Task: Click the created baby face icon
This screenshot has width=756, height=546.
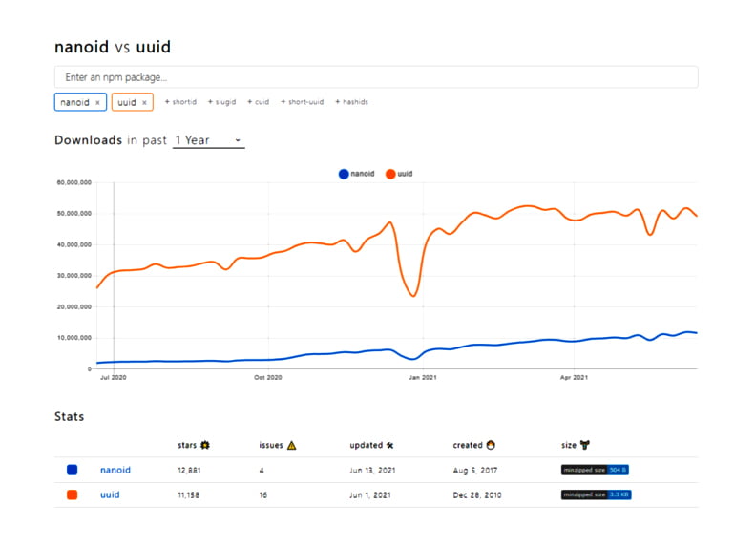Action: 491,445
